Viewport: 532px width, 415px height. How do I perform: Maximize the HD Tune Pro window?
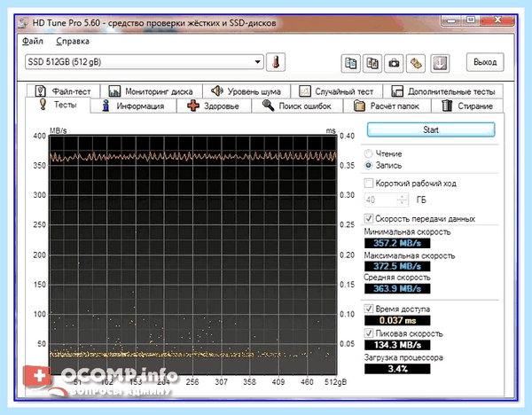(x=471, y=20)
